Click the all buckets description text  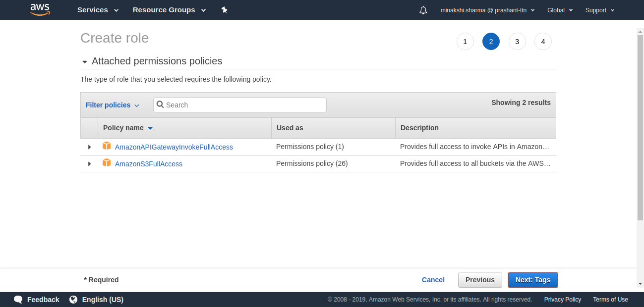click(x=475, y=163)
